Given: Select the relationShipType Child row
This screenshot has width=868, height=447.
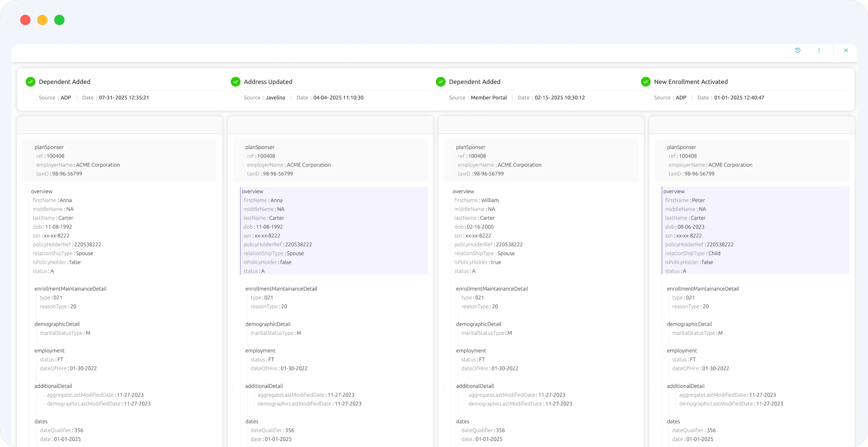Looking at the screenshot, I should pyautogui.click(x=692, y=253).
